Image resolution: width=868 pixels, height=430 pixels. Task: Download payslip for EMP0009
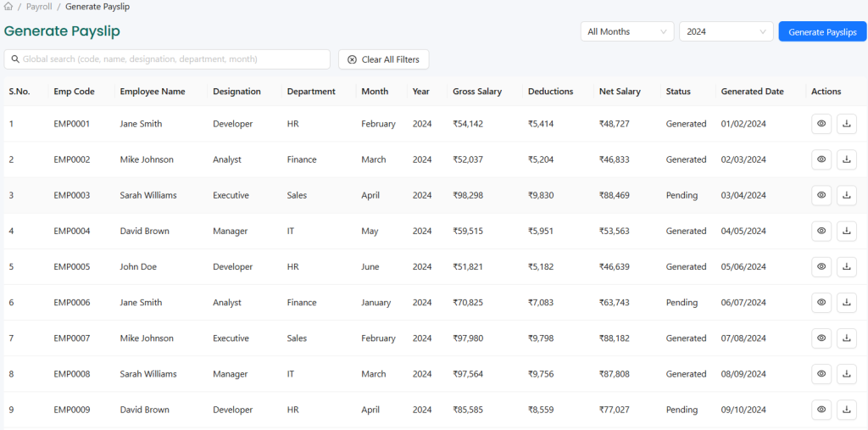click(x=846, y=410)
